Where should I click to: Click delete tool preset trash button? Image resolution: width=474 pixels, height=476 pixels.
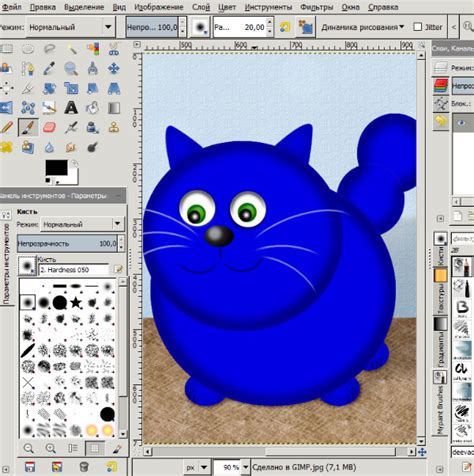[84, 467]
